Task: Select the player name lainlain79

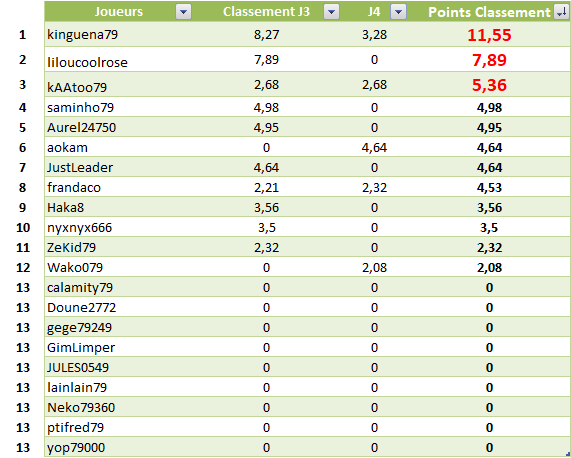Action: [x=77, y=387]
